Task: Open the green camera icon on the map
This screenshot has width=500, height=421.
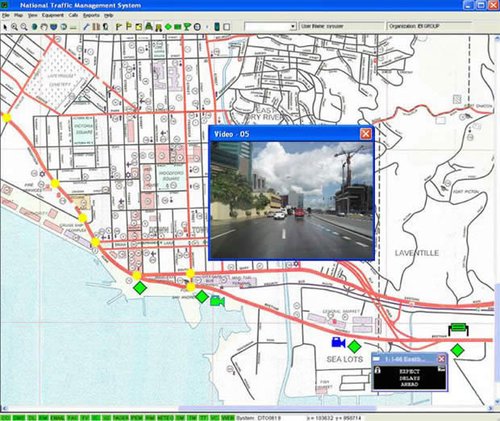Action: click(217, 301)
